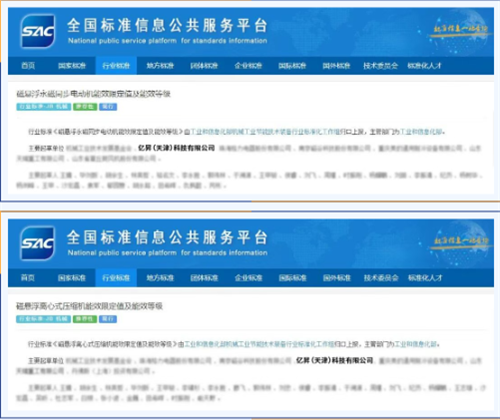Click the 磁悬浮永磁同步电动机能效限定值及能效等级 title

click(94, 94)
